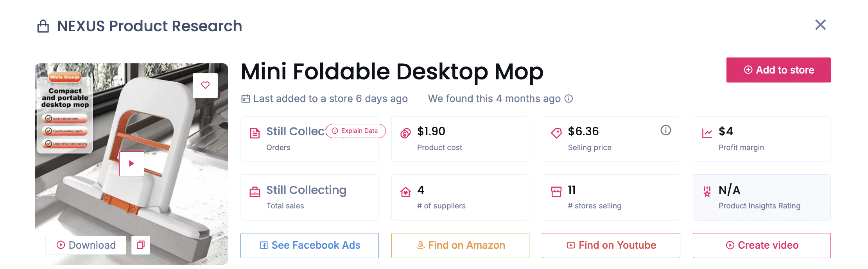This screenshot has height=269, width=868.
Task: Click the calendar icon by last added date
Action: pyautogui.click(x=246, y=99)
